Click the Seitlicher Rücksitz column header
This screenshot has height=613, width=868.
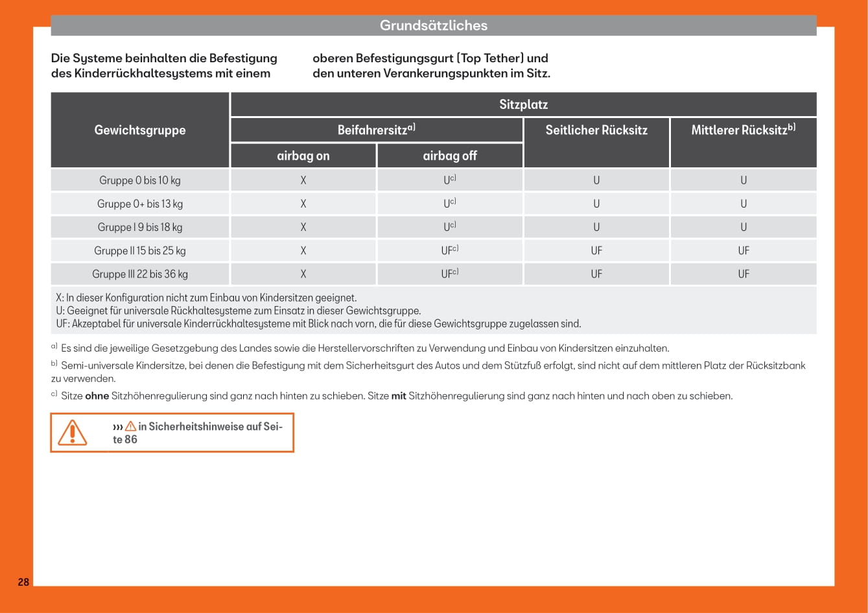[596, 130]
